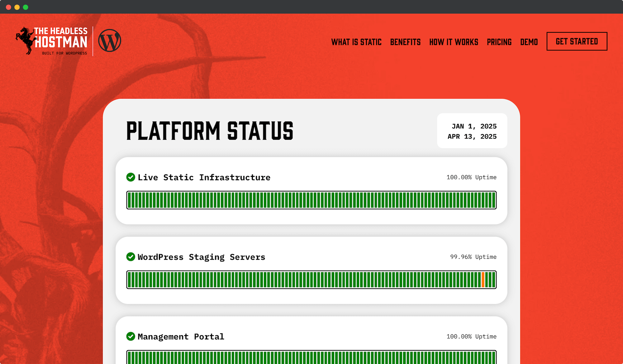Click the Live Static Infrastructure uptime bar

pos(311,200)
